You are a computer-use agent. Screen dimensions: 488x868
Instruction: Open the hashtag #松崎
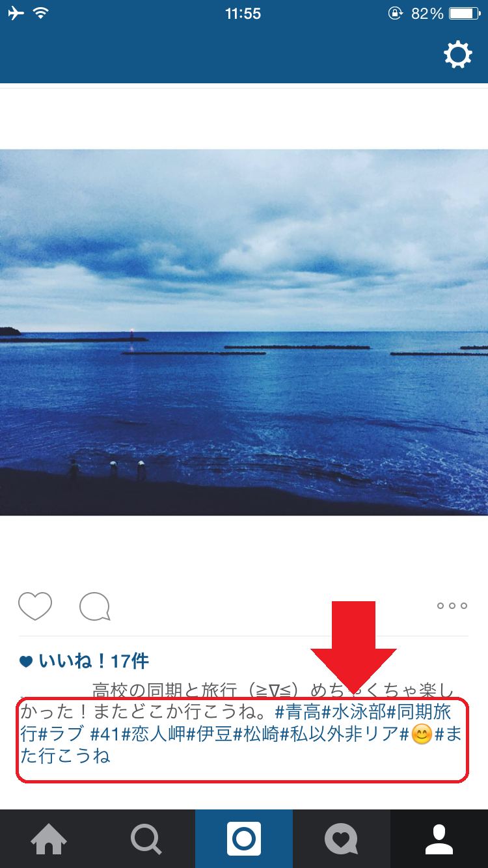pyautogui.click(x=256, y=734)
